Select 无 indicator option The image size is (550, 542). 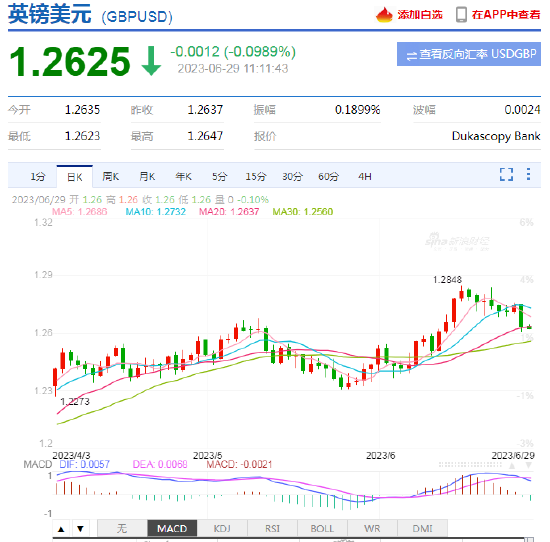click(122, 528)
